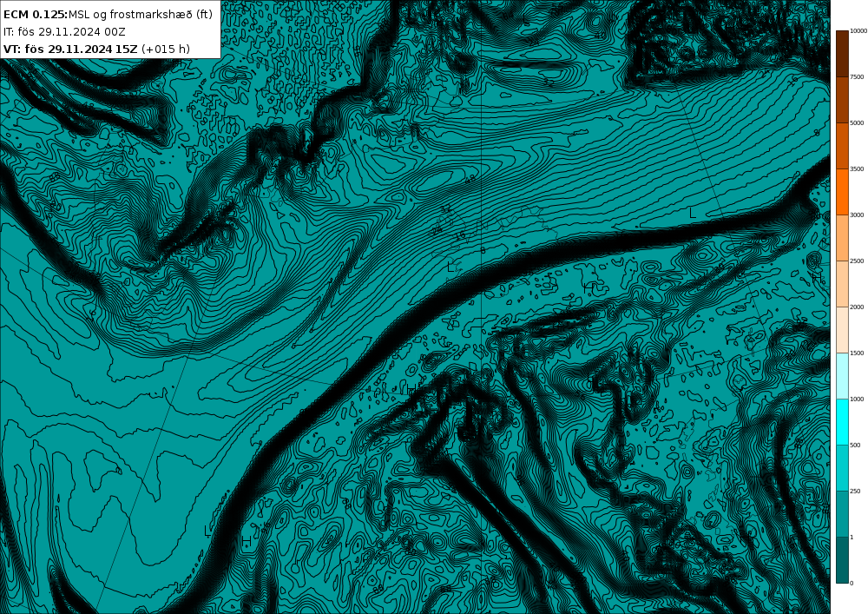Click the 500 label on the color scale

point(855,446)
